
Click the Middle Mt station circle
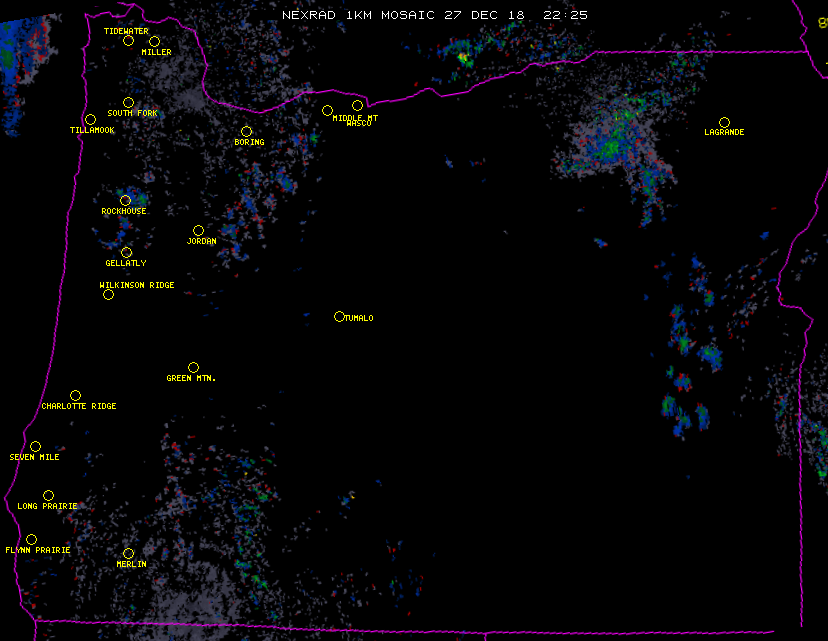[327, 110]
